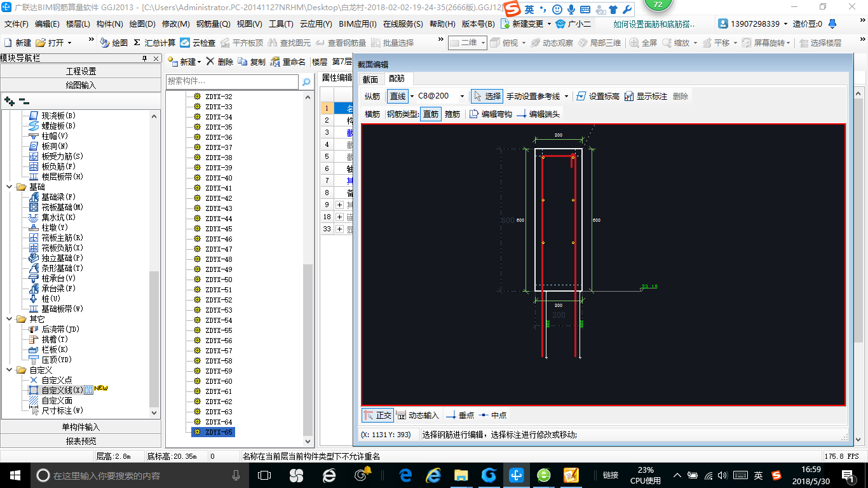Click the collapse-all minus icon in navigator

(x=24, y=100)
